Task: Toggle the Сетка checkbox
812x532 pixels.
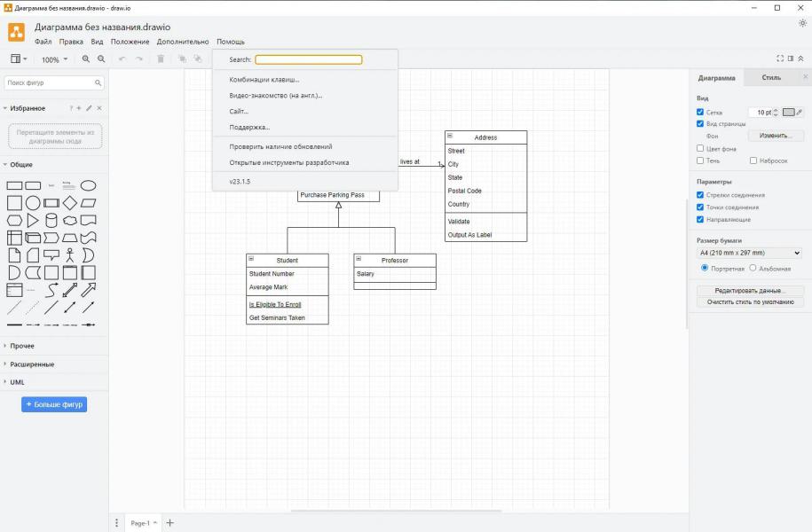Action: [700, 112]
